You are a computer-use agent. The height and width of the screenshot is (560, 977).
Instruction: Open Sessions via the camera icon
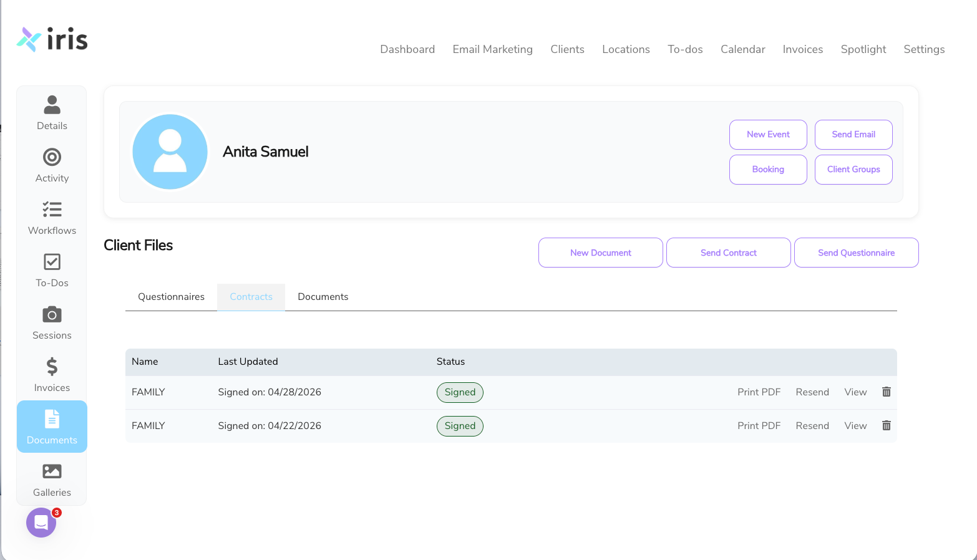52,314
